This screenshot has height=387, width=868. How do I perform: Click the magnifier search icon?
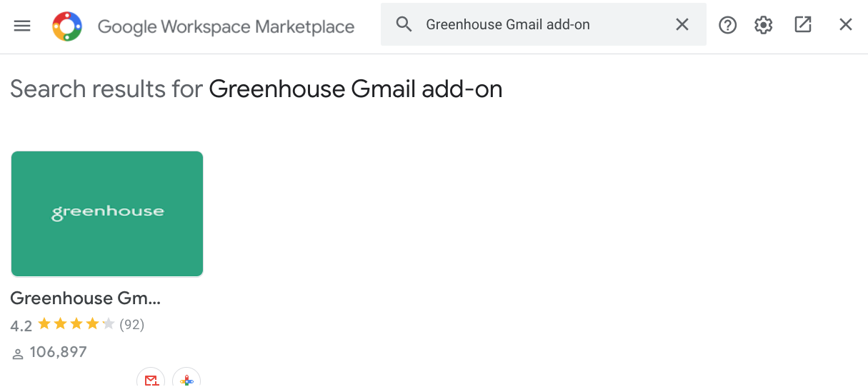(404, 25)
